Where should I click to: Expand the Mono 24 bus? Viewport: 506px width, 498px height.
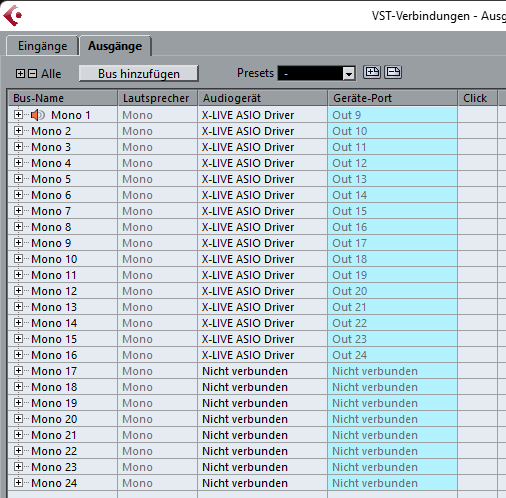[19, 483]
